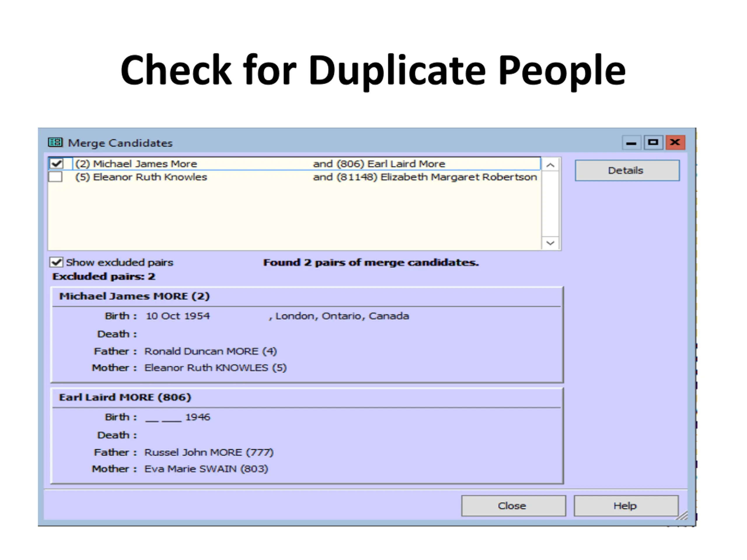Click 'Found 2 pairs of merge candidates.' text
Image resolution: width=747 pixels, height=560 pixels.
coord(371,262)
